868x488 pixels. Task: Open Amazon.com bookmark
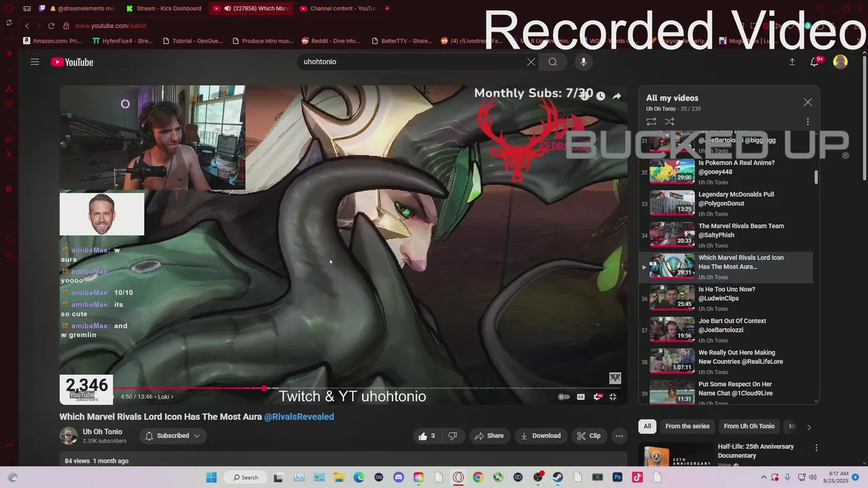click(x=52, y=41)
